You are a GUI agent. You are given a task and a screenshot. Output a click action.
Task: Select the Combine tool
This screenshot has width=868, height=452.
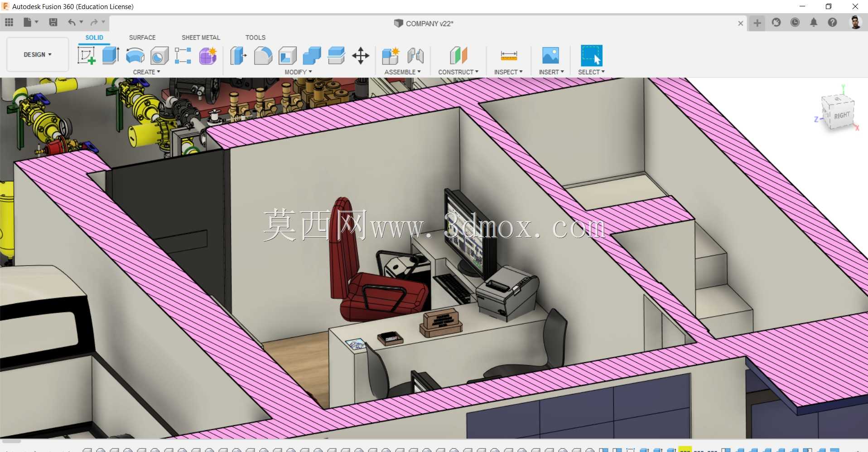pyautogui.click(x=312, y=56)
